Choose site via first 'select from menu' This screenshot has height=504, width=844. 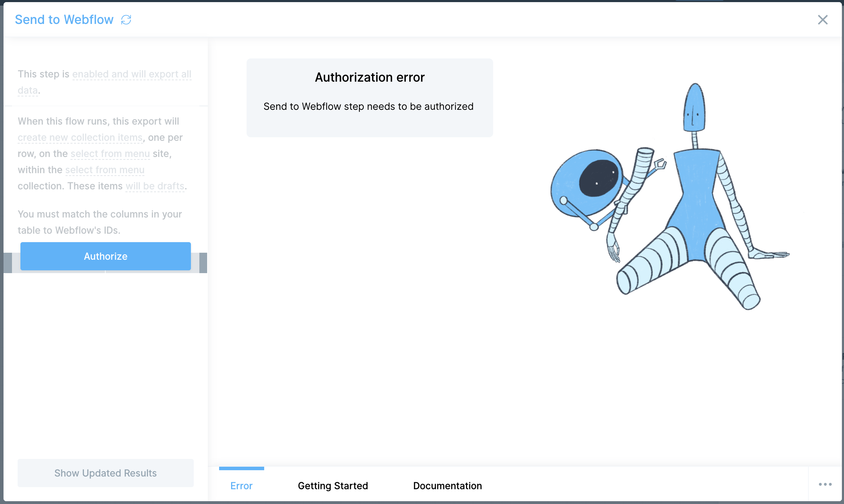point(110,154)
